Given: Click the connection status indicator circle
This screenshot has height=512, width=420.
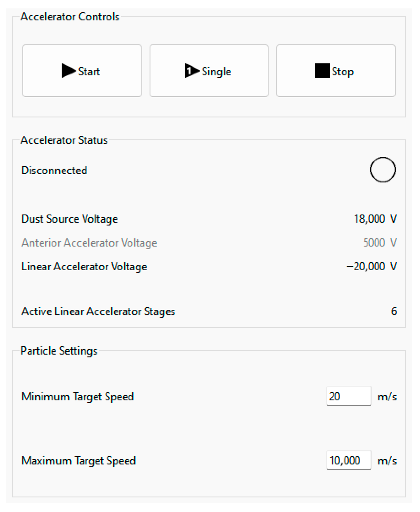Looking at the screenshot, I should [383, 170].
